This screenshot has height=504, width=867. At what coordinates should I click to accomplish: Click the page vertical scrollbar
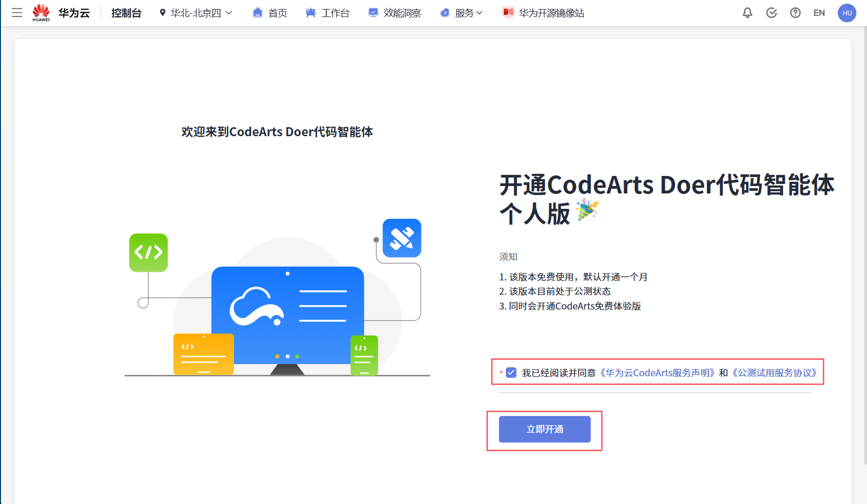tap(865, 246)
